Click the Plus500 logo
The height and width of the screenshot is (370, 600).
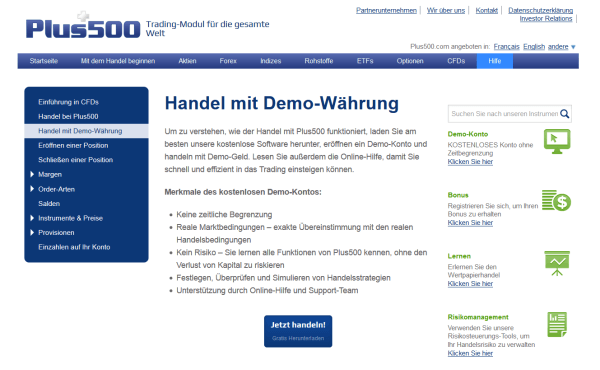83,26
